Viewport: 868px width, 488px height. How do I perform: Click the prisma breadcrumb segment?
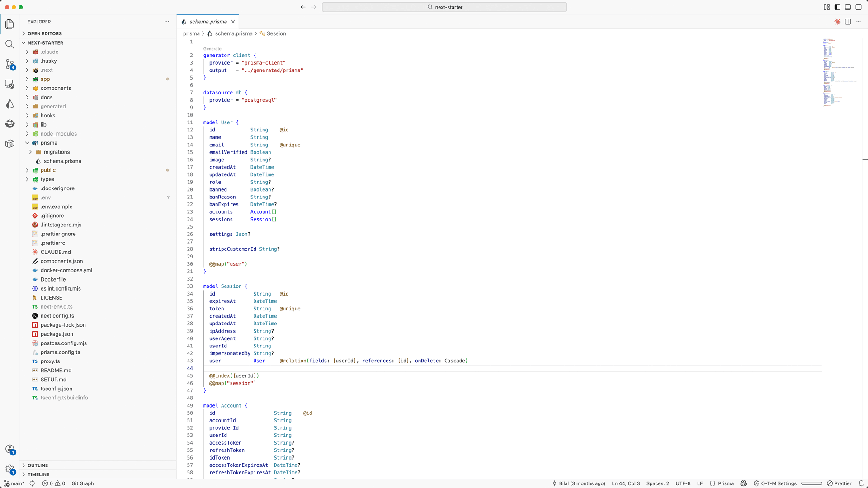[x=191, y=33]
